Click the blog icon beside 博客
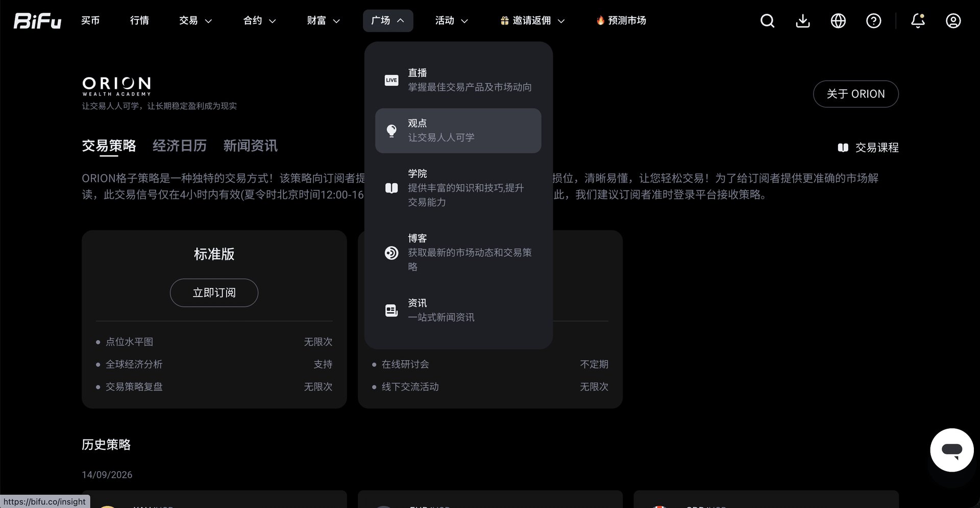This screenshot has height=508, width=980. click(391, 253)
